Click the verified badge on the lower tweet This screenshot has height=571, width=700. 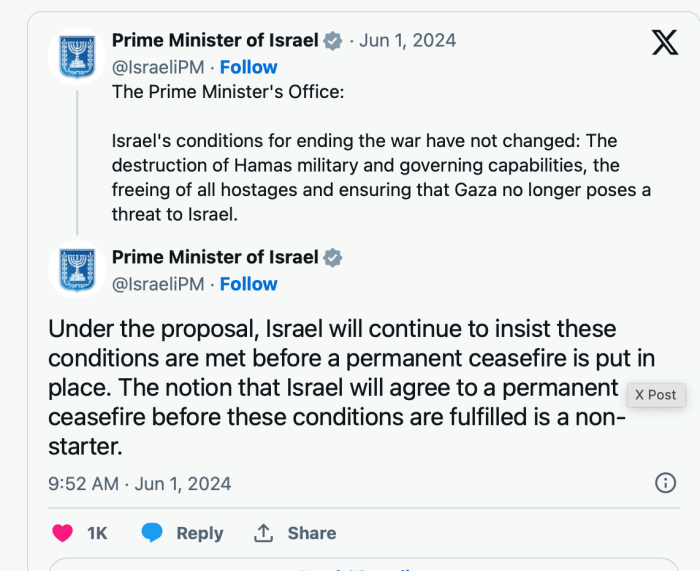tap(333, 257)
